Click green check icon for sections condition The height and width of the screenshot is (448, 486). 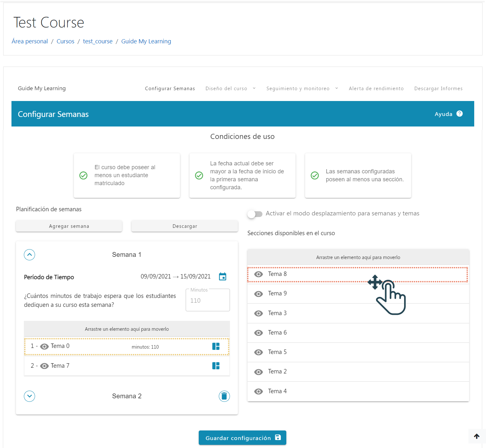315,175
